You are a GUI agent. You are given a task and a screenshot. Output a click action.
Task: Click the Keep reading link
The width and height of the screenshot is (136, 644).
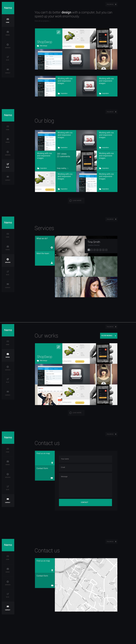coord(63,168)
